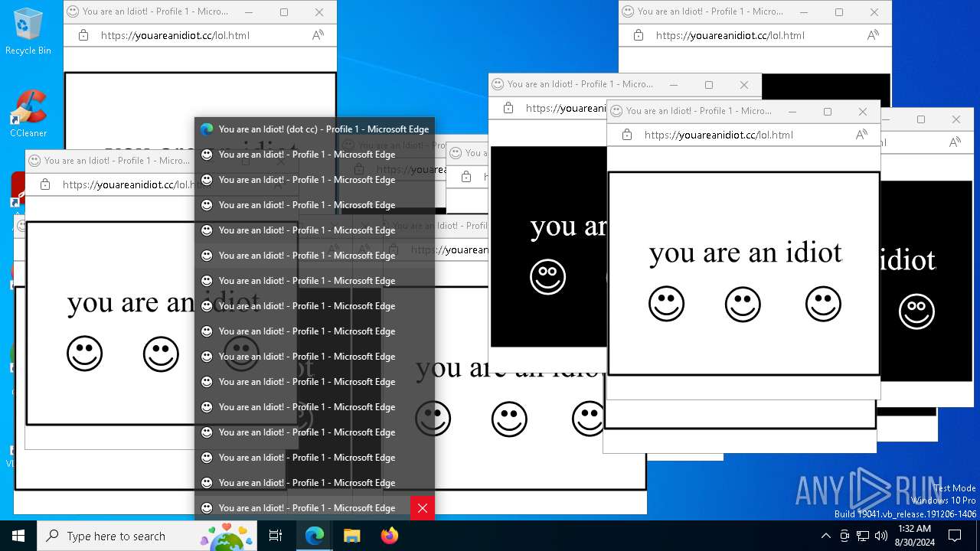Viewport: 980px width, 551px height.
Task: Maximize the frontmost white popup on the right
Action: coord(828,112)
